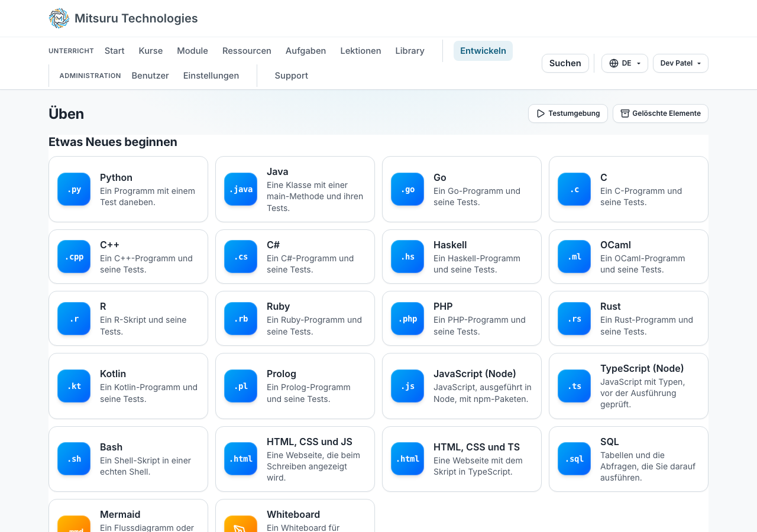Click the .kt Kotlin icon
Viewport: 757px width, 532px height.
point(74,386)
